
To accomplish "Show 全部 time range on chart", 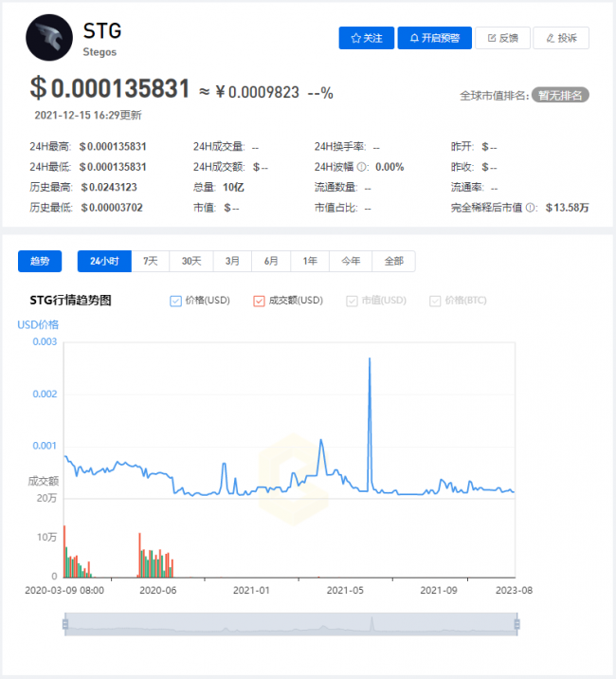I will 393,261.
